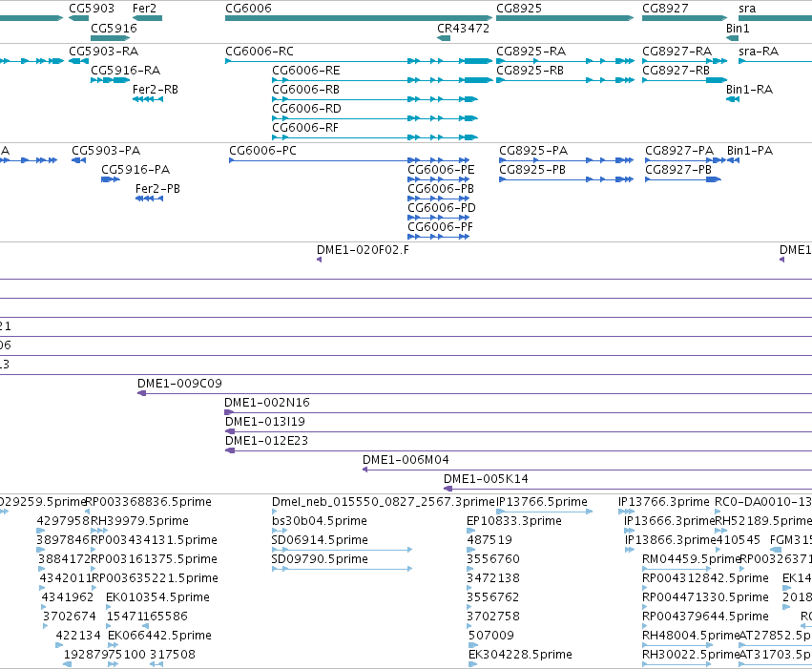The height and width of the screenshot is (669, 812).
Task: Select protein CG6006-PC feature
Action: (349, 160)
